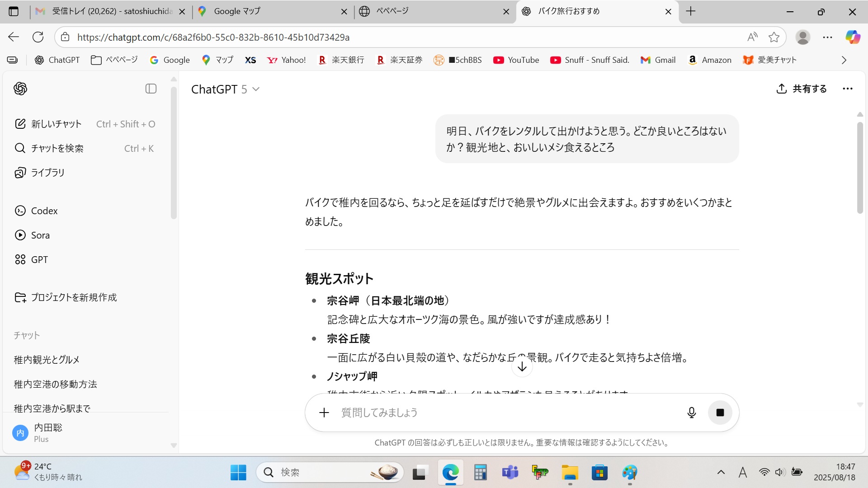The height and width of the screenshot is (488, 868).
Task: Click the chatgpt.com address bar URL
Action: [213, 37]
